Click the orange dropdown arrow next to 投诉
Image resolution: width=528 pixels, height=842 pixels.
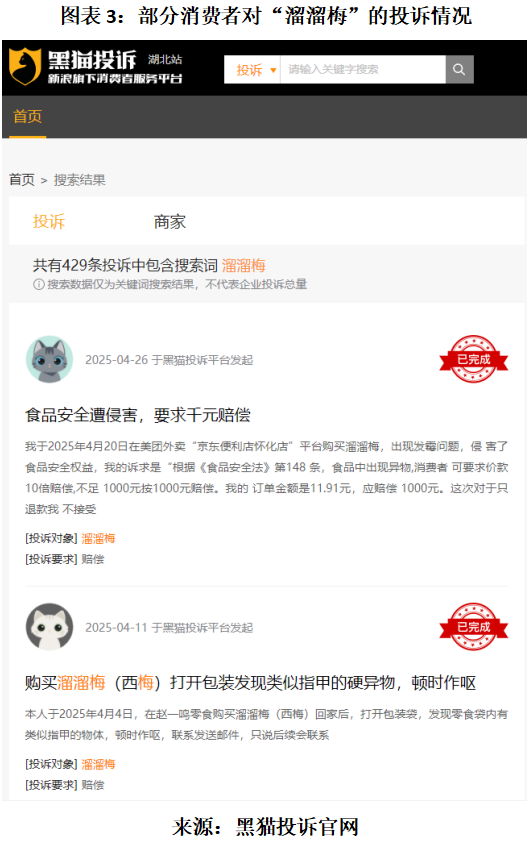pyautogui.click(x=273, y=70)
